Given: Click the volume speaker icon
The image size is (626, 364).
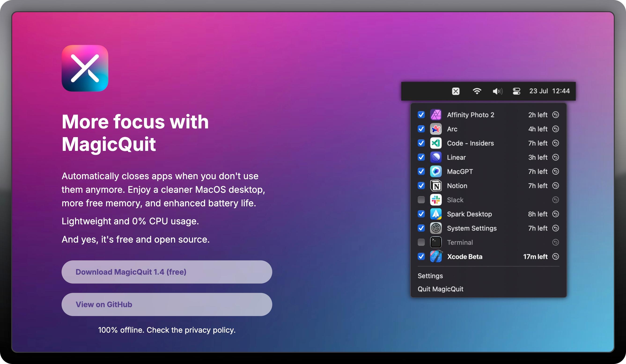Looking at the screenshot, I should 497,91.
